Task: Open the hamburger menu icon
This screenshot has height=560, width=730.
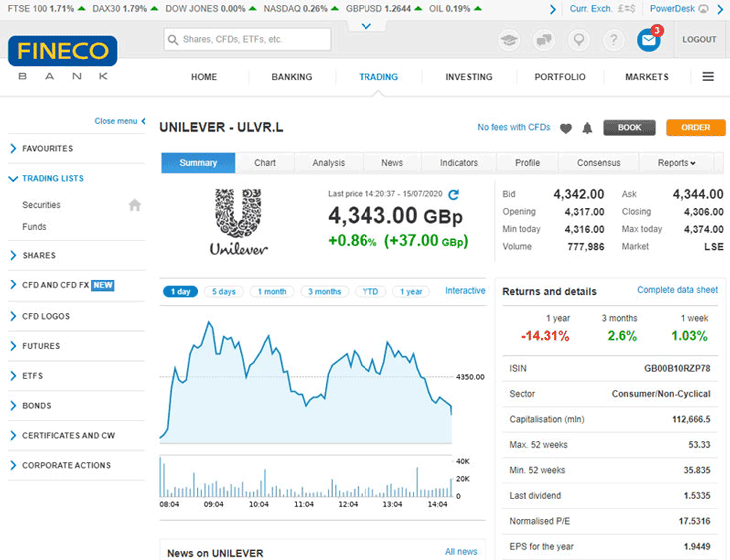Action: [708, 76]
